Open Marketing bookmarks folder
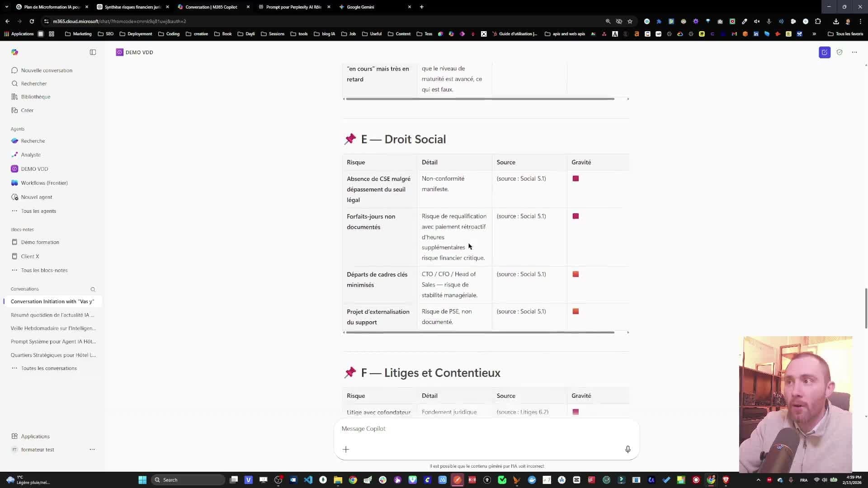868x488 pixels. coord(78,34)
